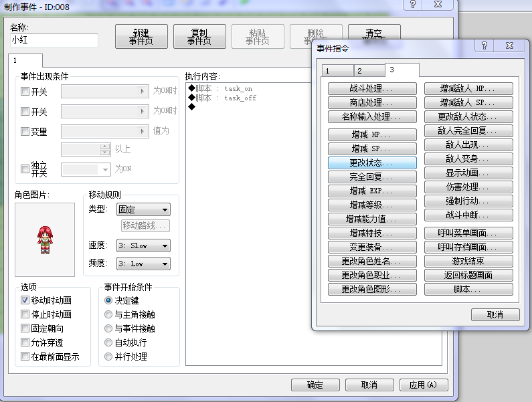Choose the 战斗处理 command

point(372,88)
